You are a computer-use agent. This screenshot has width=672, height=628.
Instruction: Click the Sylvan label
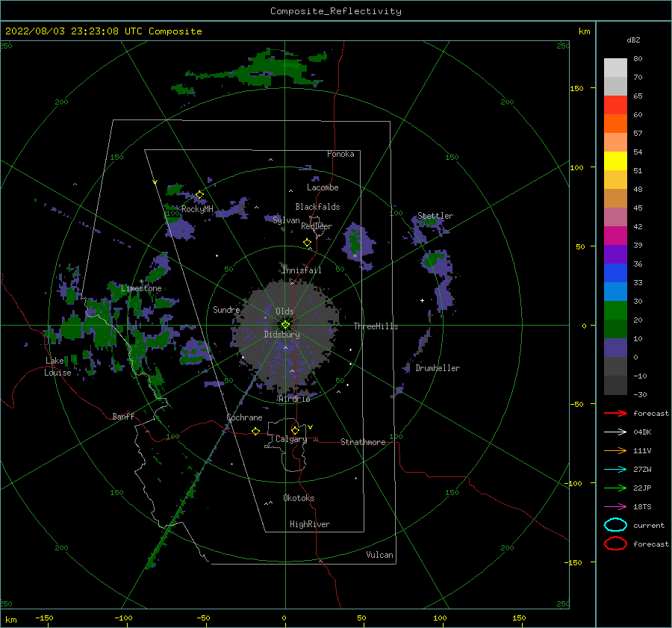pos(286,220)
